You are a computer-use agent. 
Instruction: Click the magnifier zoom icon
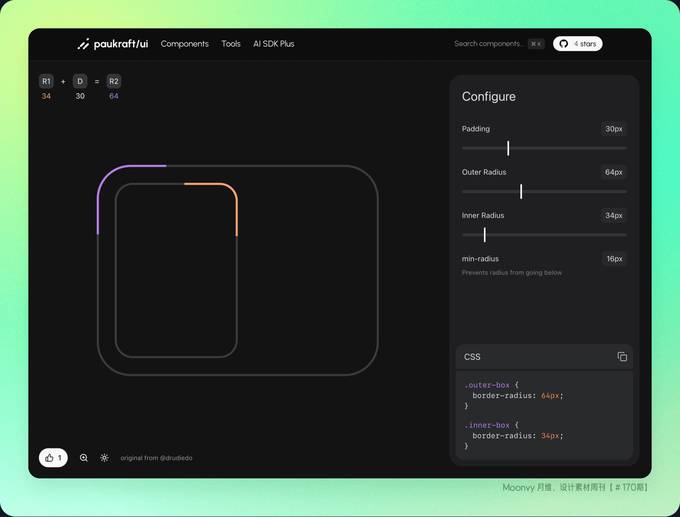(84, 458)
